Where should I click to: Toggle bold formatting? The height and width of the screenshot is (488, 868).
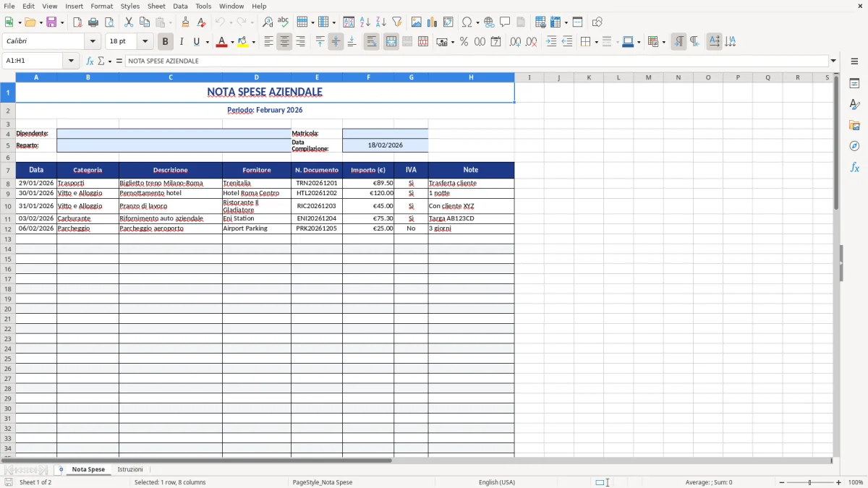[165, 41]
